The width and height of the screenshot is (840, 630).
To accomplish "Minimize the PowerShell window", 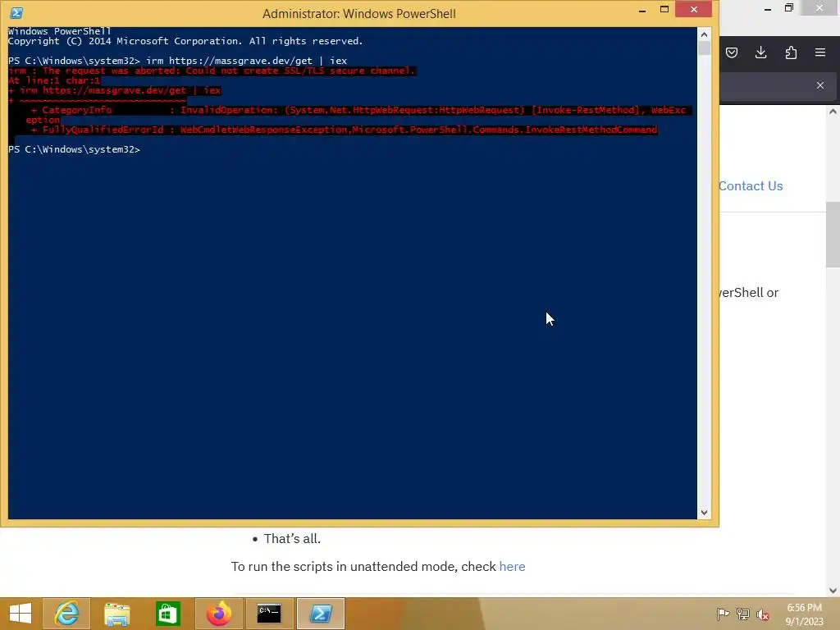I will point(641,10).
